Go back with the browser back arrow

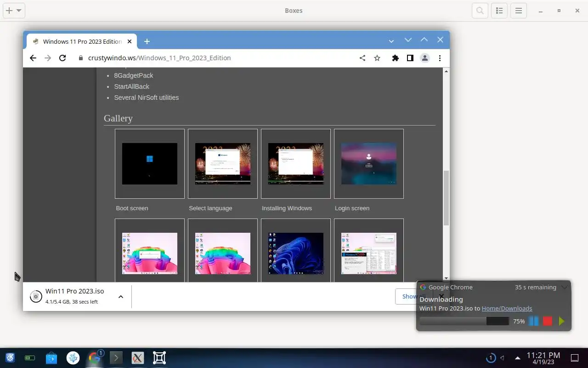33,58
